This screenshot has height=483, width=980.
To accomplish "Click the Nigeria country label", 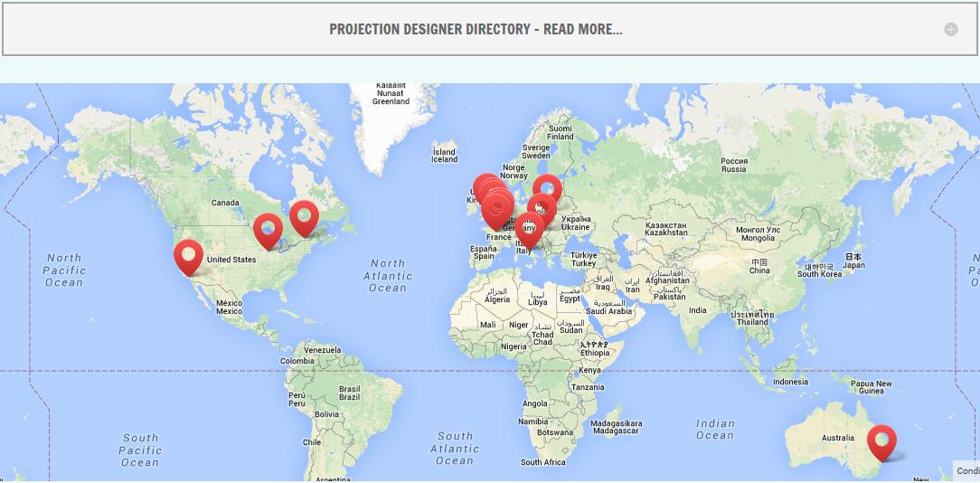I will point(514,346).
